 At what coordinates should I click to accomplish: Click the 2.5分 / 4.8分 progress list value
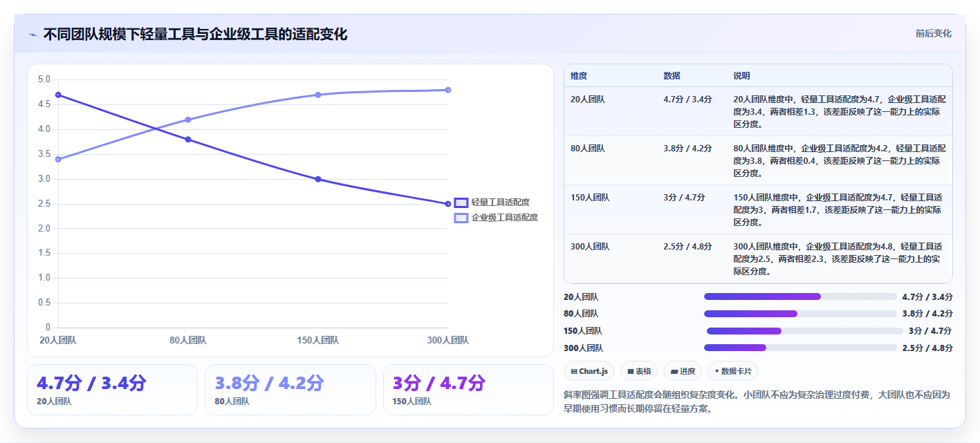click(x=927, y=348)
